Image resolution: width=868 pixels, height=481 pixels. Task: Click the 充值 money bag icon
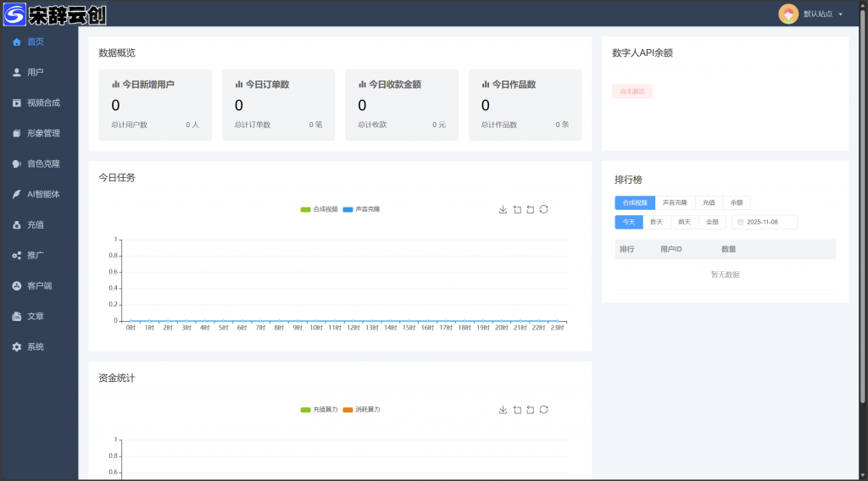17,224
